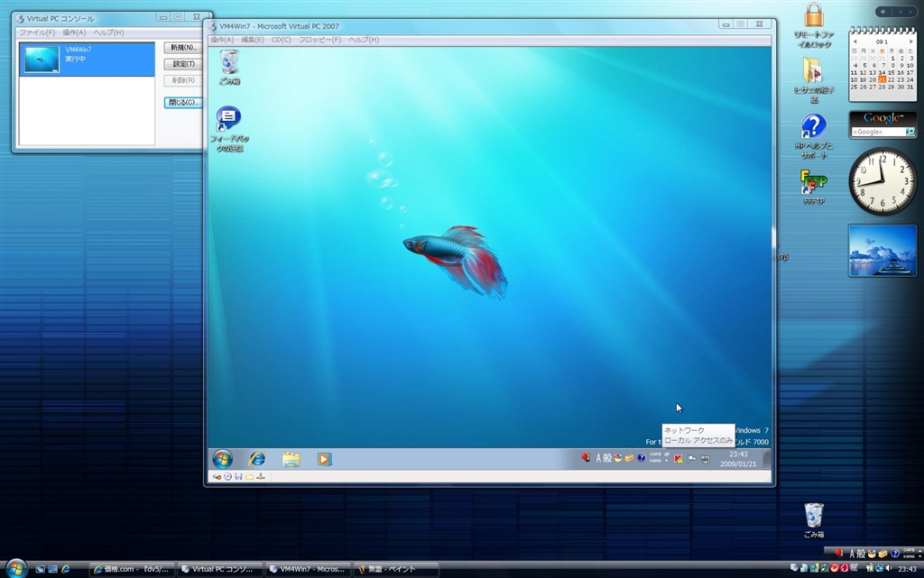
Task: Click the guest Windows 7 Start orb
Action: 223,459
